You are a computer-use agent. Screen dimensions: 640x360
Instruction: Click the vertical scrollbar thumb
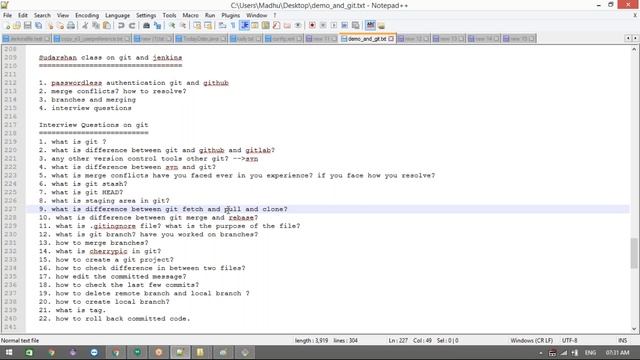point(634,253)
